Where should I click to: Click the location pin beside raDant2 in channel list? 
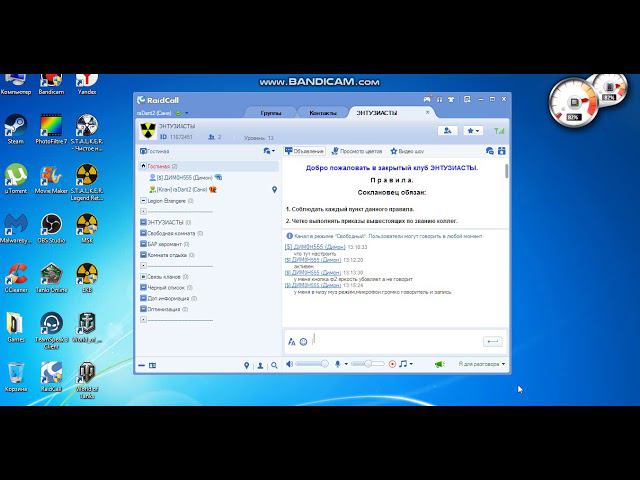(x=274, y=189)
